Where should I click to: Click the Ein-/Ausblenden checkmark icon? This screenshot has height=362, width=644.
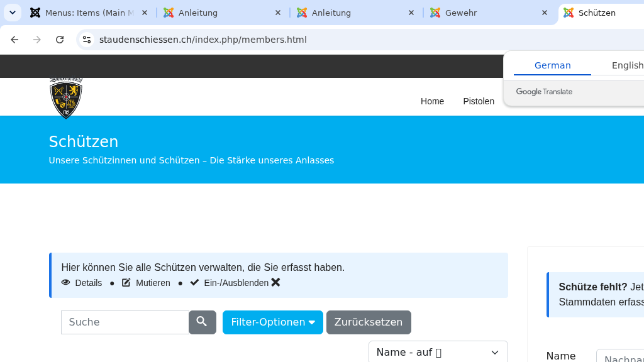pyautogui.click(x=195, y=282)
